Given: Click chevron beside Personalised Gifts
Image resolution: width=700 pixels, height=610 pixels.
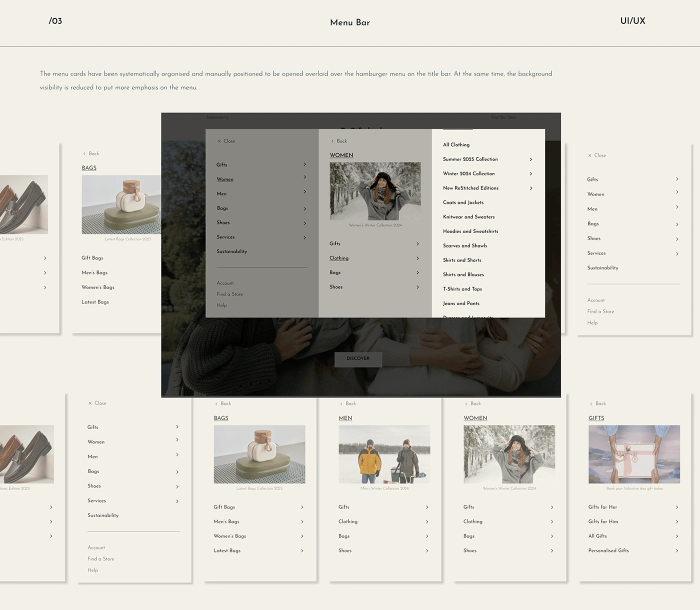Looking at the screenshot, I should coord(677,551).
